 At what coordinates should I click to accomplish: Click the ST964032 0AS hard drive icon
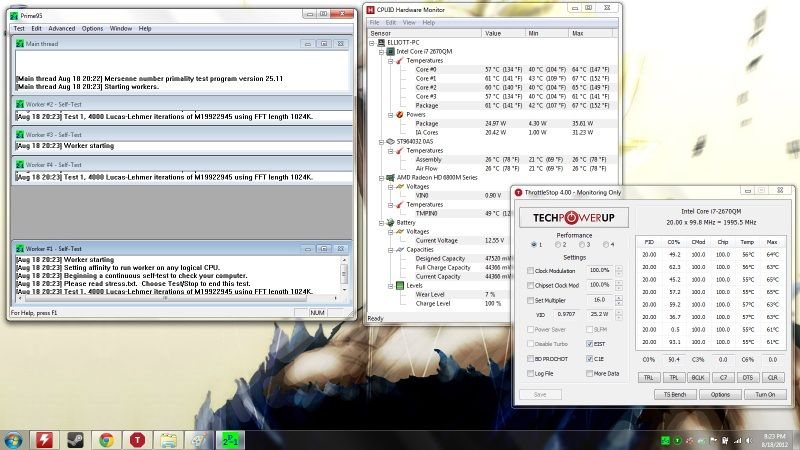390,141
